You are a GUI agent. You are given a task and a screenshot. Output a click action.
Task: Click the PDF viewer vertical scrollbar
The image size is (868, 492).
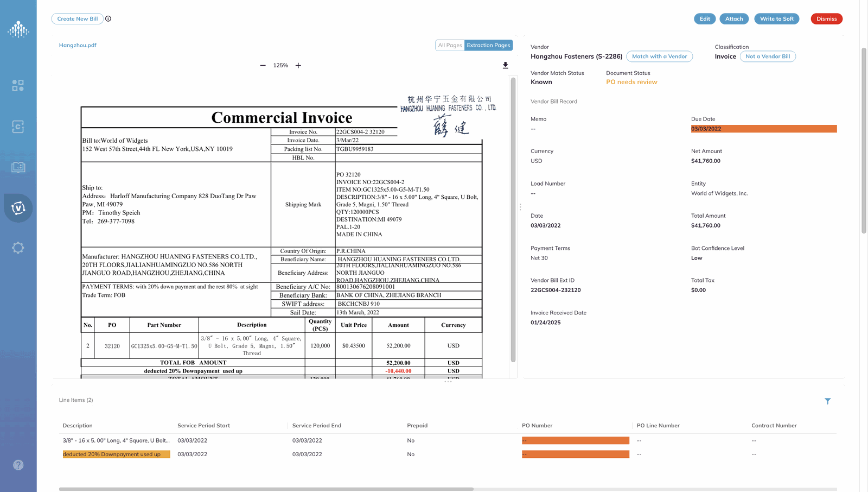[x=513, y=220]
